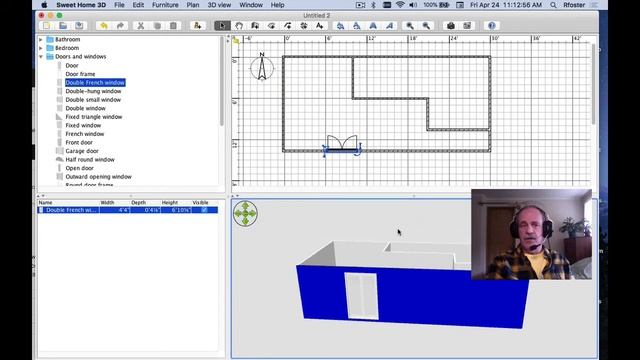The image size is (640, 360).
Task: Expand the Bathroom catalog folder
Action: 41,40
